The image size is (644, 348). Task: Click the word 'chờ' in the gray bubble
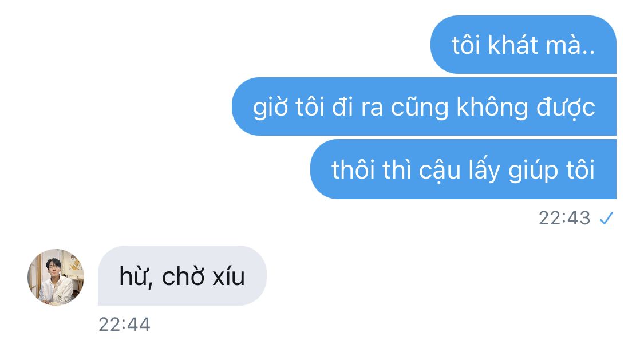(183, 276)
